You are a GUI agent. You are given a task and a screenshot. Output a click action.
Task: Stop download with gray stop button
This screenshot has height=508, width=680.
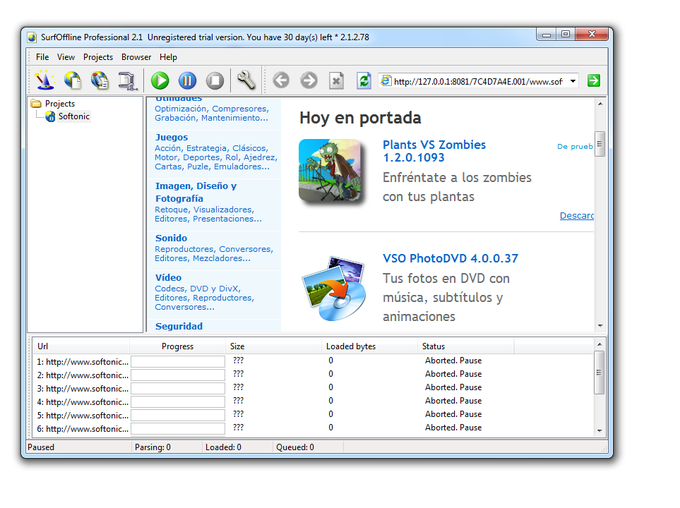(x=215, y=81)
